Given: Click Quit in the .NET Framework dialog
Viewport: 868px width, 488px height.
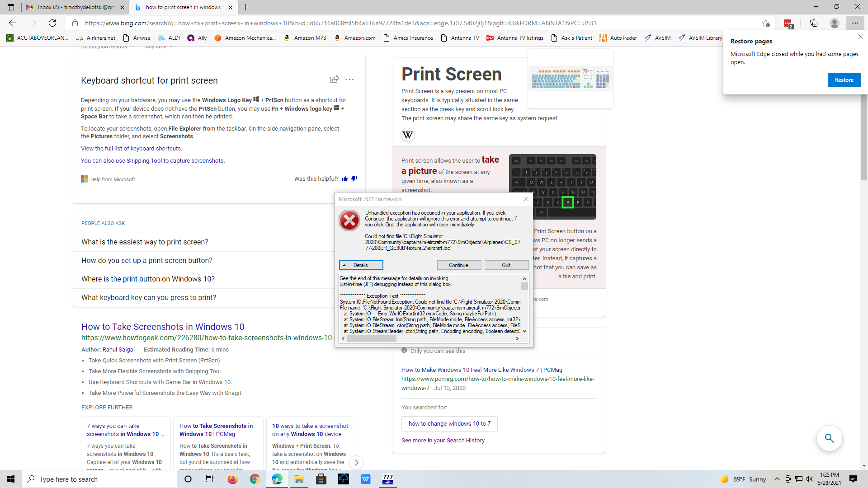Looking at the screenshot, I should tap(506, 265).
